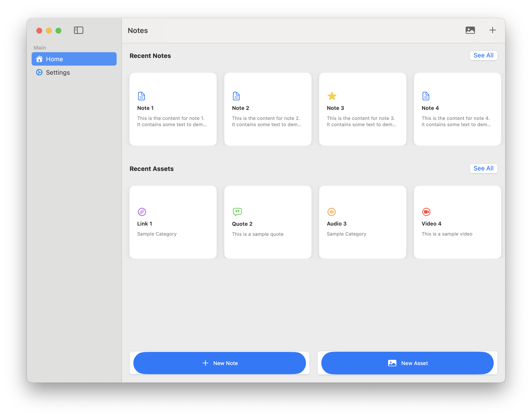
Task: Click the Note 4 content preview text
Action: (456, 121)
